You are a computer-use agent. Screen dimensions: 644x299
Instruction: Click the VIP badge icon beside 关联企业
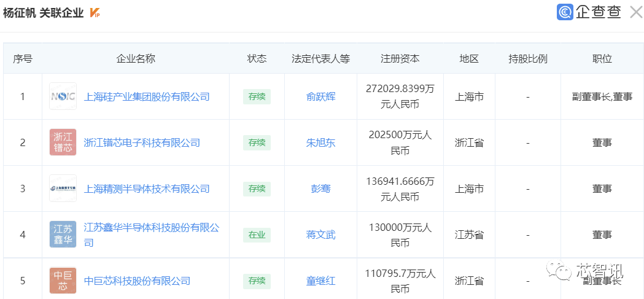pyautogui.click(x=95, y=13)
